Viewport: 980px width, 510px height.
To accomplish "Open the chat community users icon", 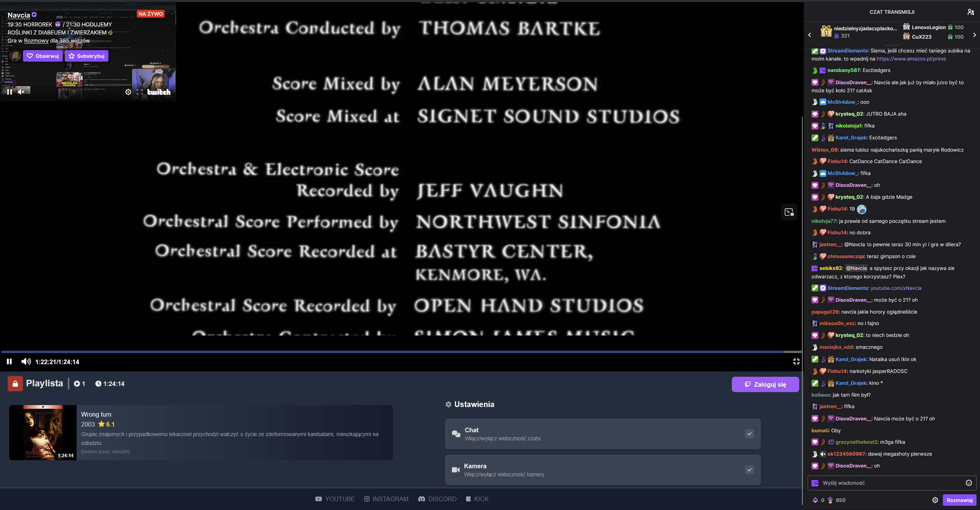I will pos(970,12).
